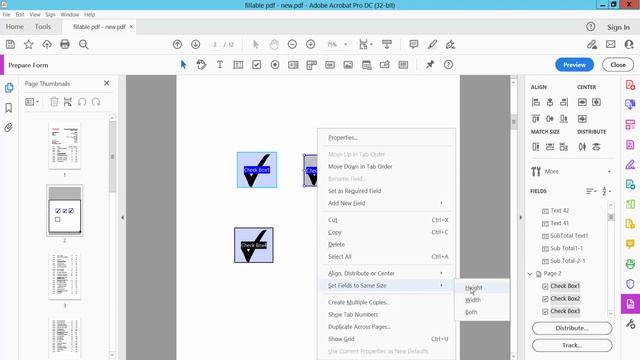Screen dimensions: 640x360
Task: Add a barcode field icon
Action: 403,64
